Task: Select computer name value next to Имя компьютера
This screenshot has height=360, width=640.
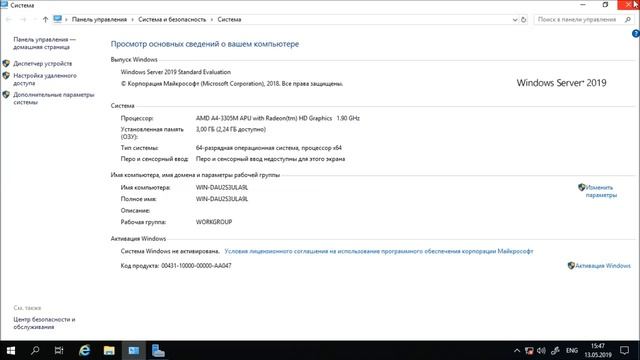Action: click(222, 188)
